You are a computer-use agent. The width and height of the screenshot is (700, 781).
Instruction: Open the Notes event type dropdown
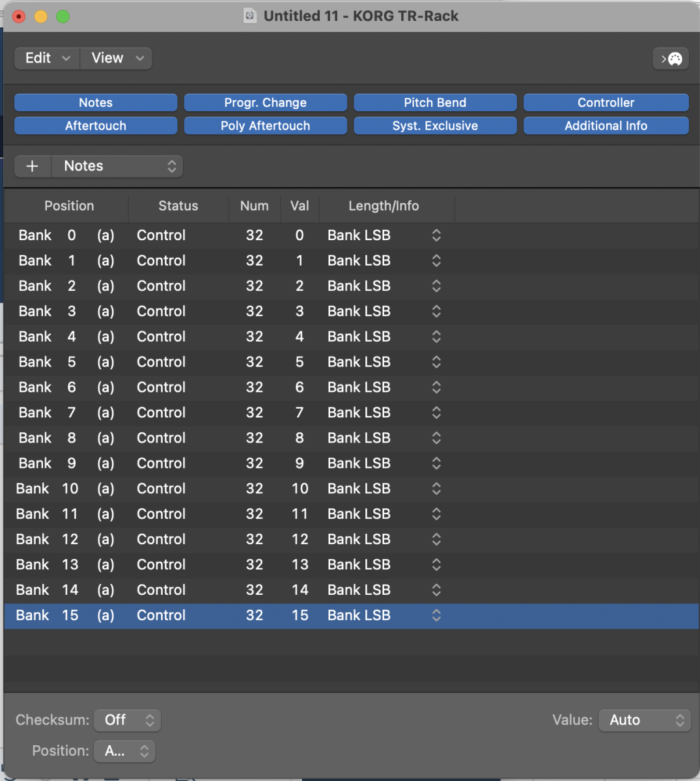pos(117,166)
